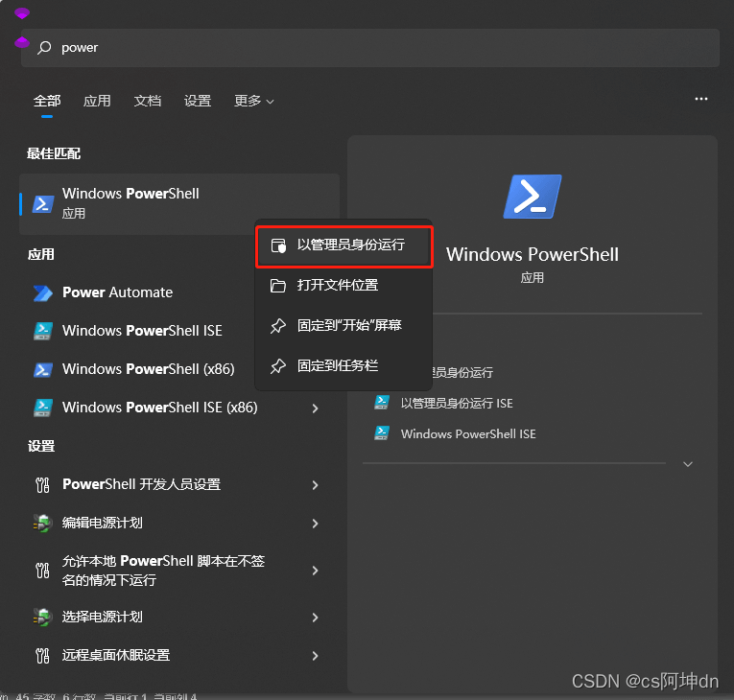
Task: Click the tools icon beside 远程桌面休眠设置
Action: (x=42, y=656)
